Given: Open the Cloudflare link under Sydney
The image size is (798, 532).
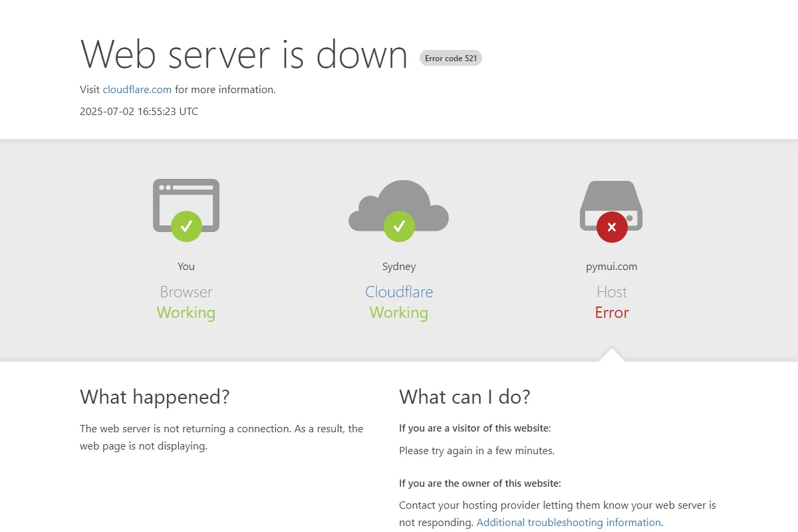Looking at the screenshot, I should pos(399,292).
